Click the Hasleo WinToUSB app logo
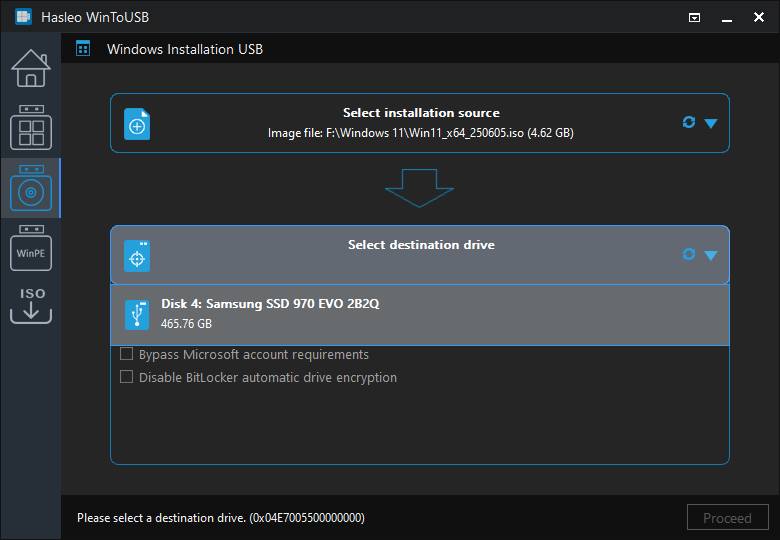Image resolution: width=780 pixels, height=540 pixels. coord(23,17)
